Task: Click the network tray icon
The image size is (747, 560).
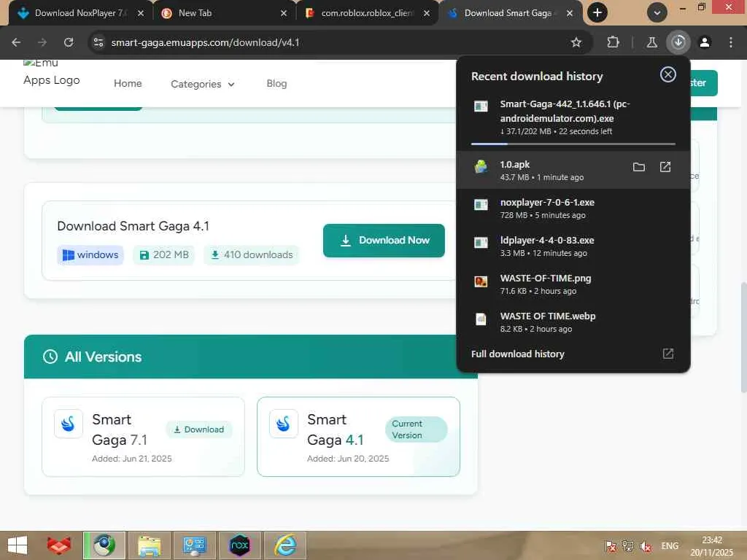Action: click(628, 546)
